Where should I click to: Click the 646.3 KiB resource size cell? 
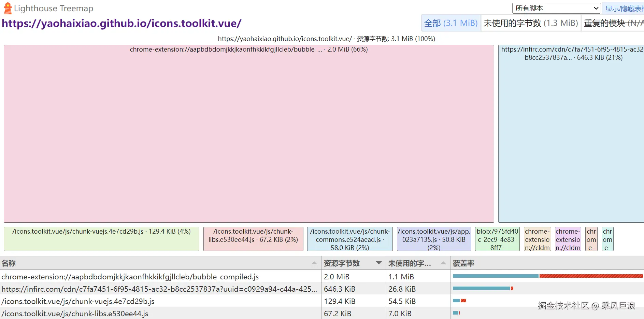click(x=354, y=289)
